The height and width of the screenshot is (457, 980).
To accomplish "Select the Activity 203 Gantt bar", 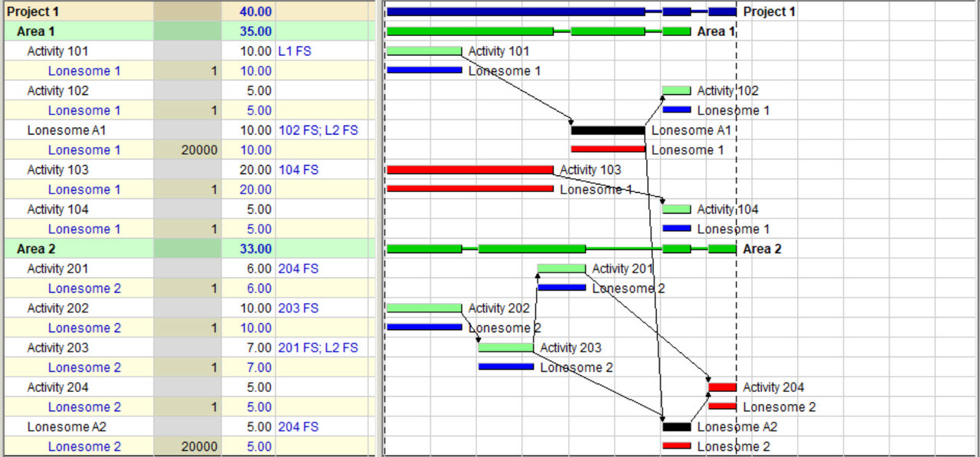I will pos(506,348).
